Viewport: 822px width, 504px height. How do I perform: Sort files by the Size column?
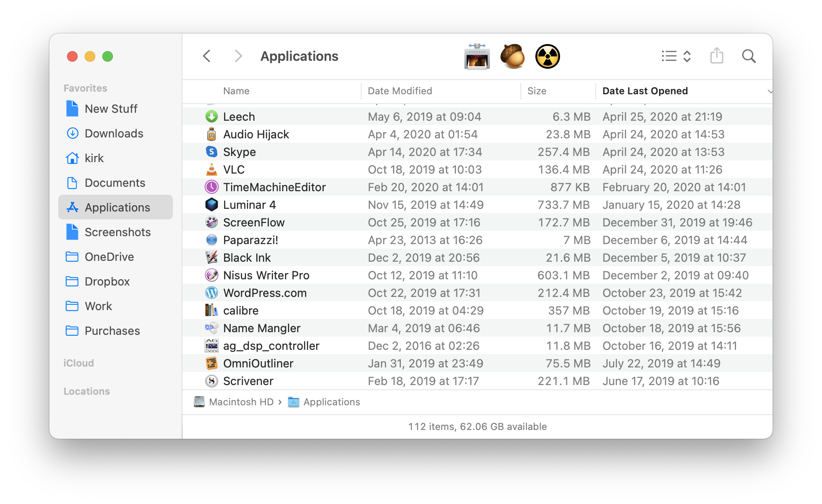pyautogui.click(x=537, y=91)
